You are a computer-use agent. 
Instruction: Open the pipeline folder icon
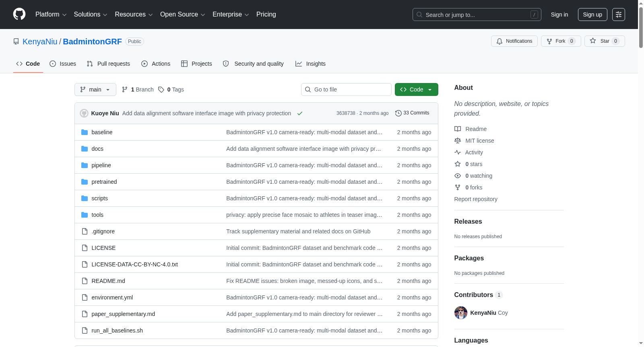[85, 165]
